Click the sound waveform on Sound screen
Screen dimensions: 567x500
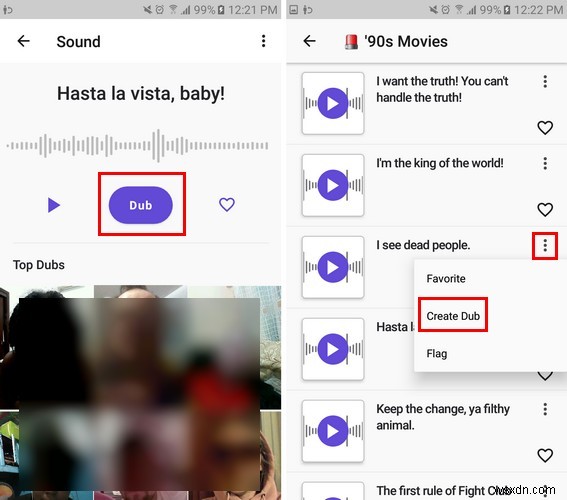coord(137,146)
